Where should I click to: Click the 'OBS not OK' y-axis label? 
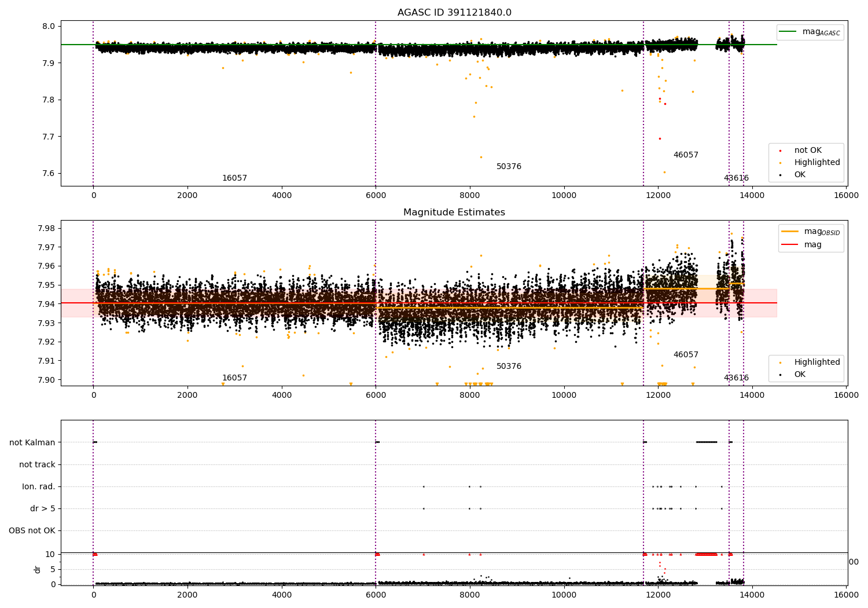pyautogui.click(x=32, y=531)
